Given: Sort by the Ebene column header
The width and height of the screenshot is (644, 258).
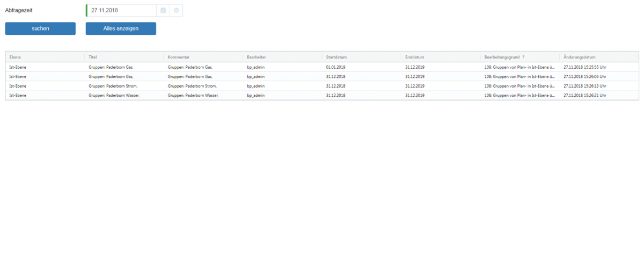Looking at the screenshot, I should [x=15, y=57].
